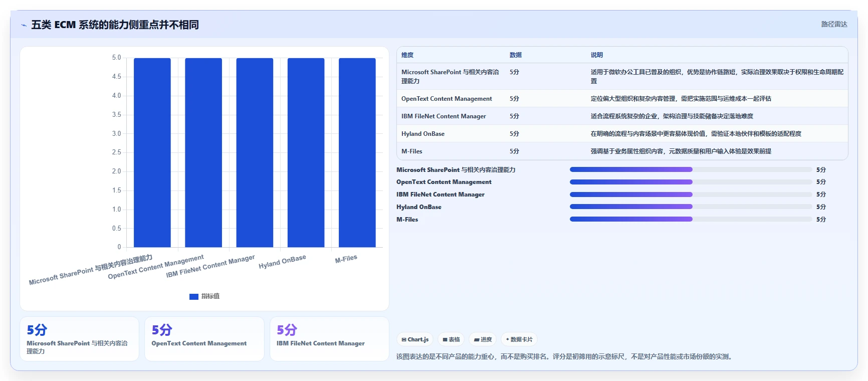This screenshot has height=381, width=868.
Task: Open the IBM FileNet Content Manager 5分 card
Action: click(329, 339)
